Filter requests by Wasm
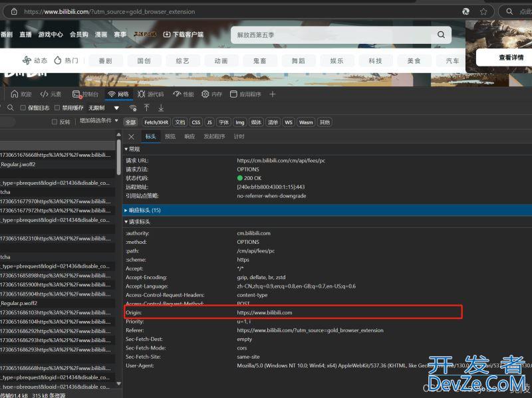The height and width of the screenshot is (398, 532). click(x=306, y=122)
